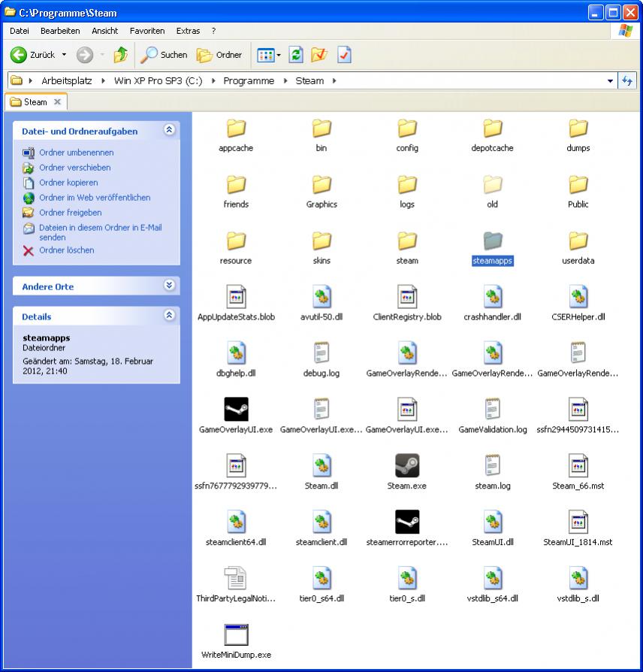The width and height of the screenshot is (643, 672).
Task: Click Dateien in diesem Ordner in E-Mail senden
Action: click(100, 232)
